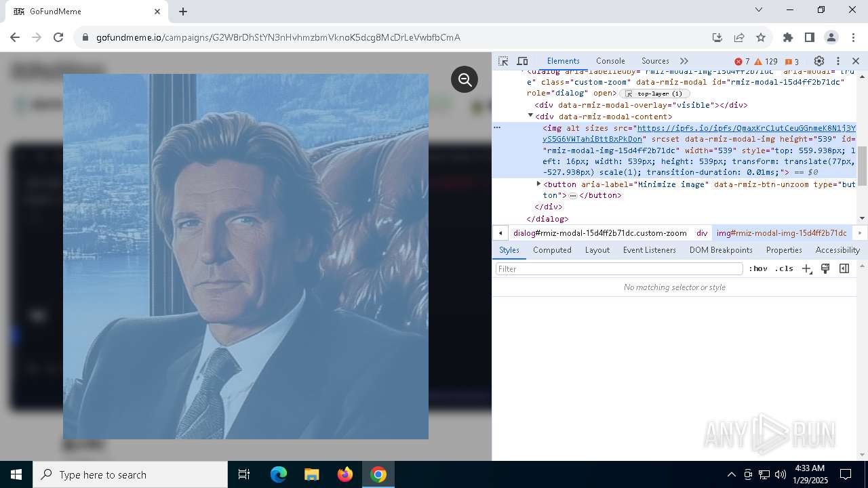This screenshot has height=488, width=868.
Task: Open DevTools three-dot customize menu
Action: [x=838, y=61]
